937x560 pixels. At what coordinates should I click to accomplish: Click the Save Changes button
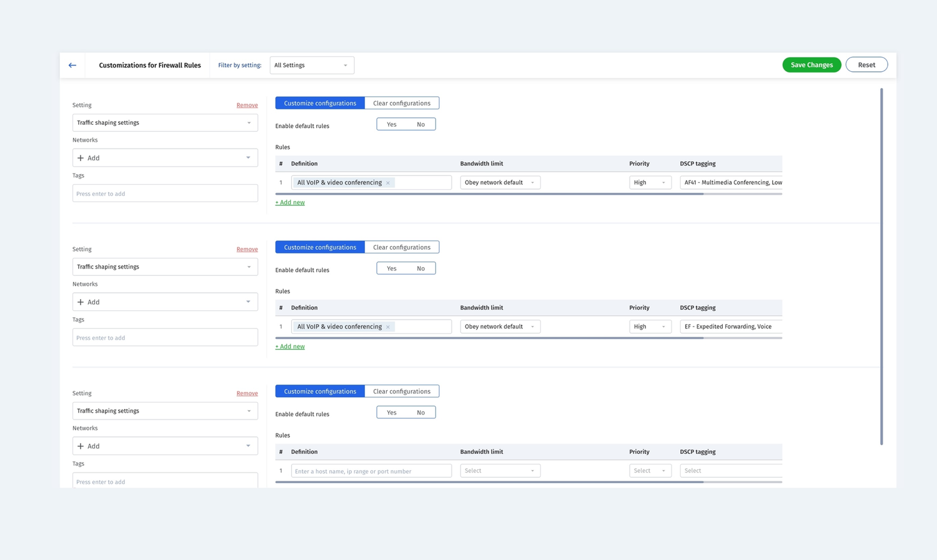tap(811, 64)
